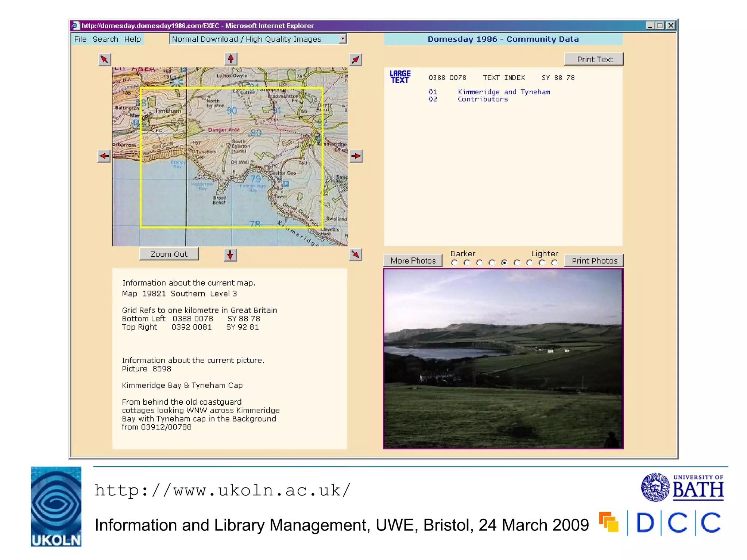Pan map north with up arrow
This screenshot has height=560, width=747.
[x=231, y=59]
